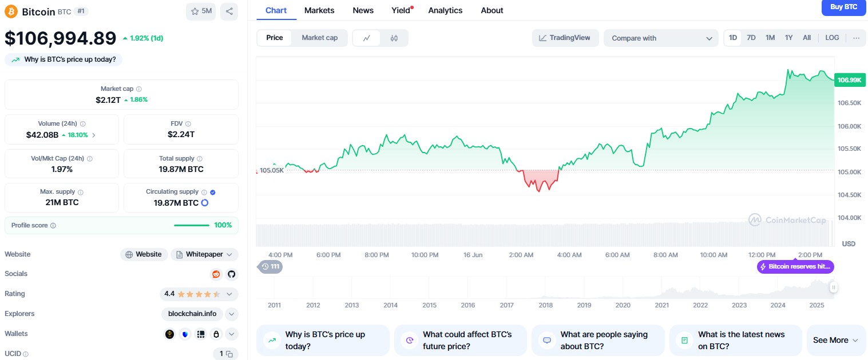This screenshot has width=868, height=360.
Task: Open the Analytics tab
Action: 445,10
